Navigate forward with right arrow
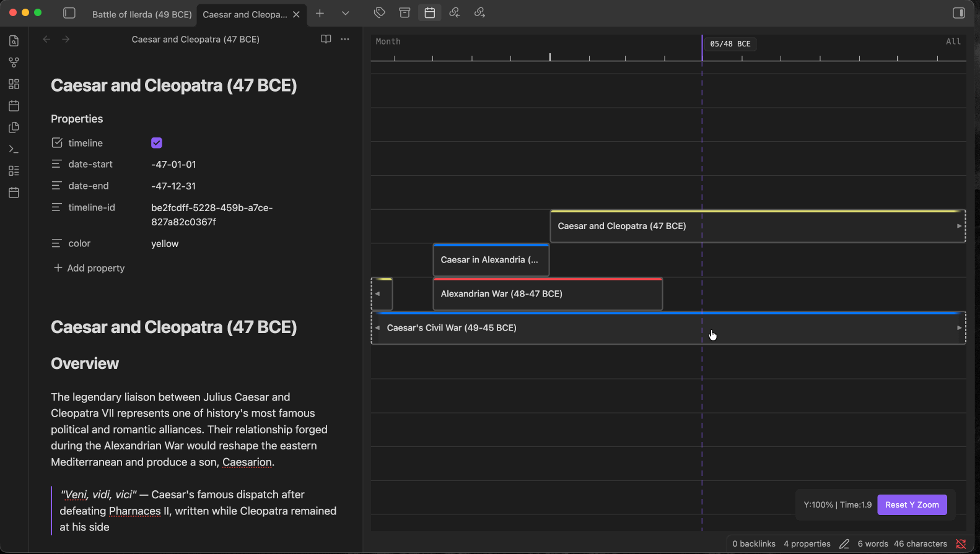Screen dimensions: 980x554 [x=66, y=39]
